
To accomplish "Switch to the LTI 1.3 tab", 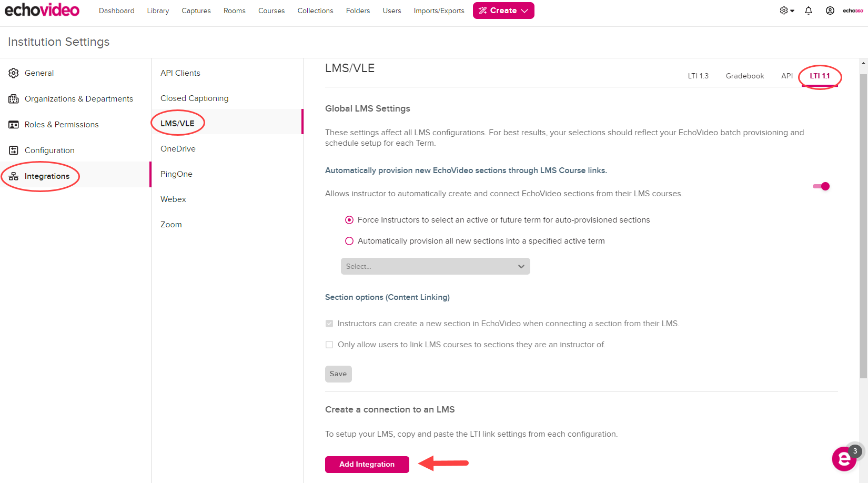I will (698, 76).
